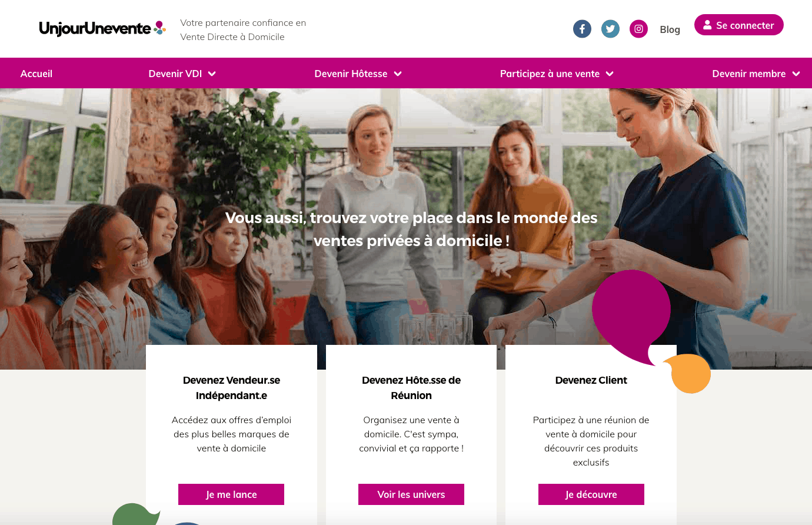The image size is (812, 525).
Task: Click the Devenez Hôte.sse de Réunion card title
Action: pyautogui.click(x=411, y=388)
